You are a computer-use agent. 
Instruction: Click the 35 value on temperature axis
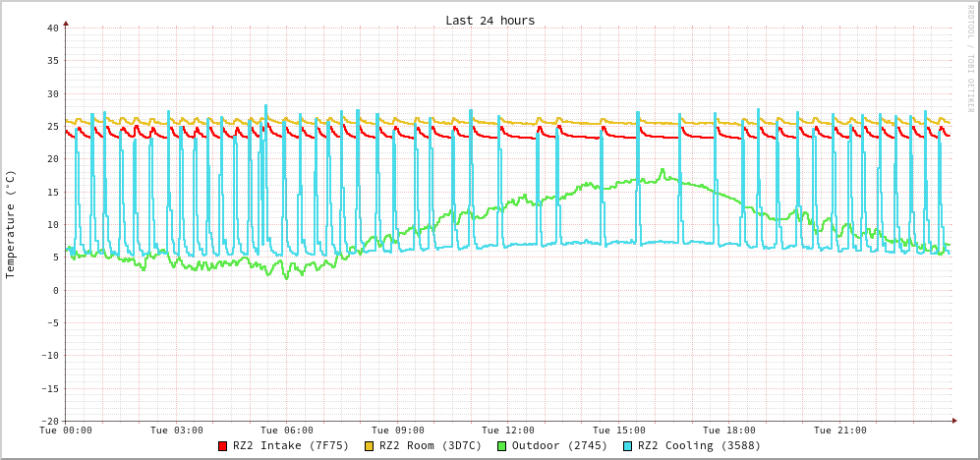click(52, 61)
